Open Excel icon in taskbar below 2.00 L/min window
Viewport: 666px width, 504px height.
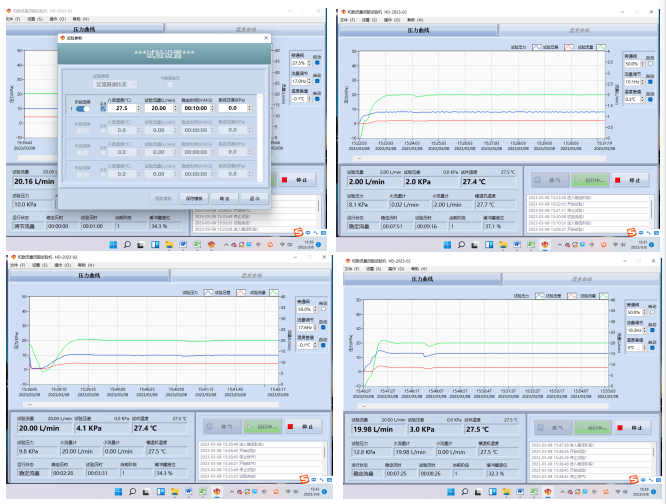531,245
